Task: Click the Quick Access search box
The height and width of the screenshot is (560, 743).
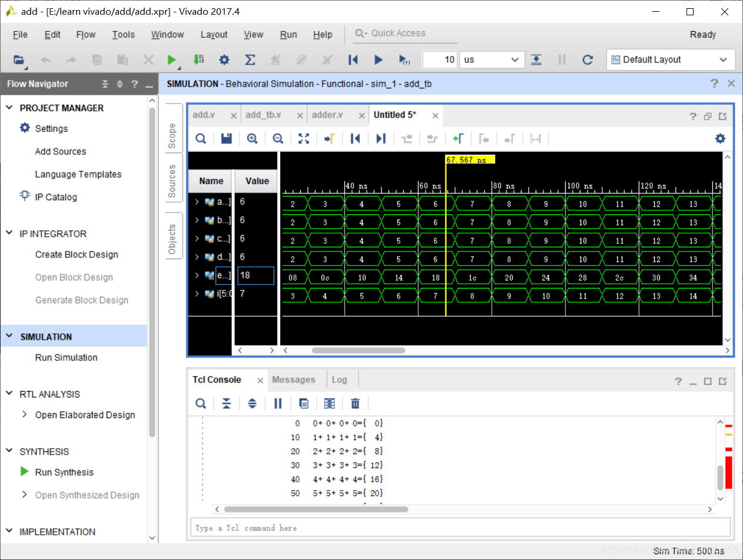Action: coord(405,34)
